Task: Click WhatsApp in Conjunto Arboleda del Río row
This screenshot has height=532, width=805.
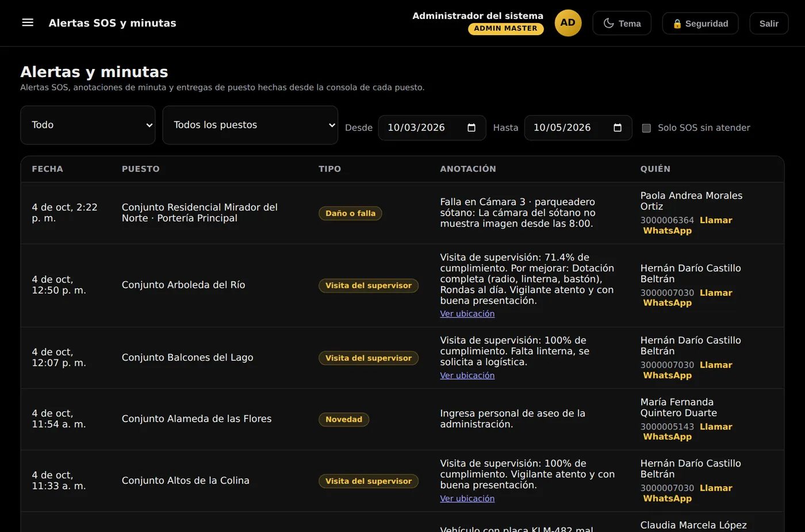Action: coord(668,303)
